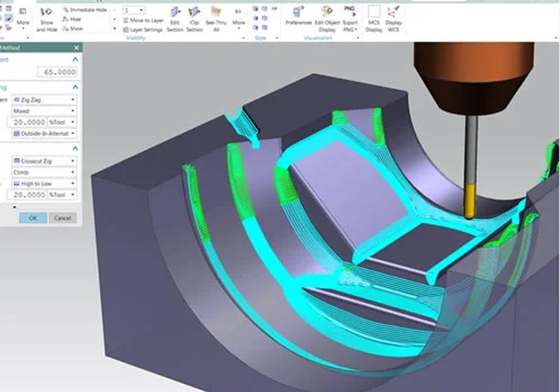Screen dimensions: 560x392
Task: Click the Hide command under Immediate Hide
Action: tap(72, 20)
